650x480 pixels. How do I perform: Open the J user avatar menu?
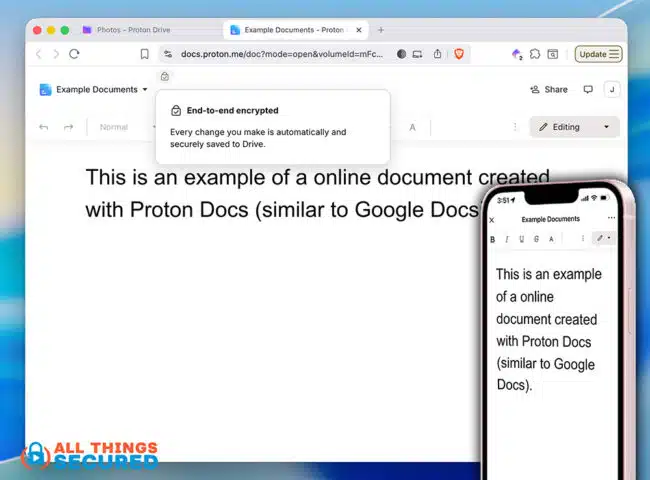[x=612, y=90]
